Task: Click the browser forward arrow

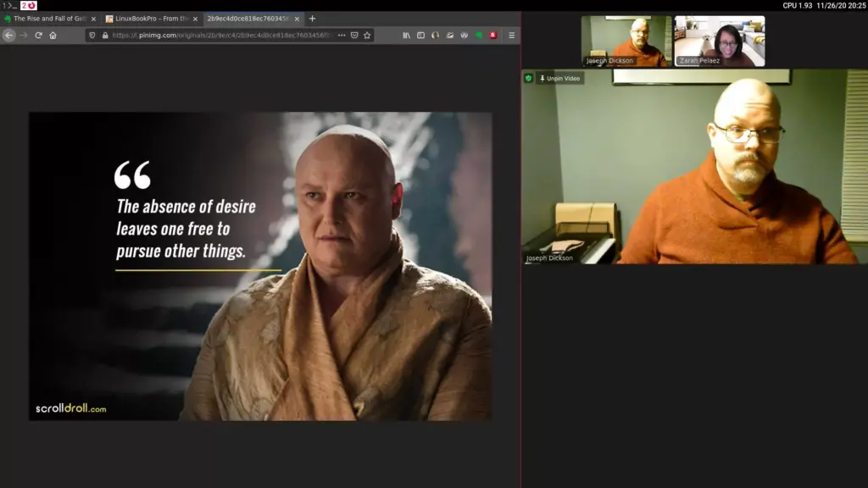Action: click(23, 35)
